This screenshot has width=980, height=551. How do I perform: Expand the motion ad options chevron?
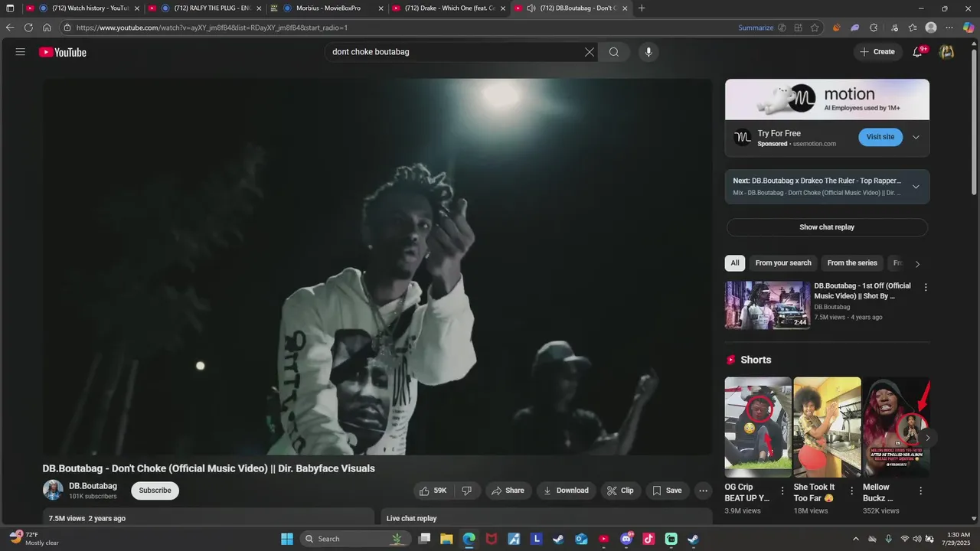point(916,138)
